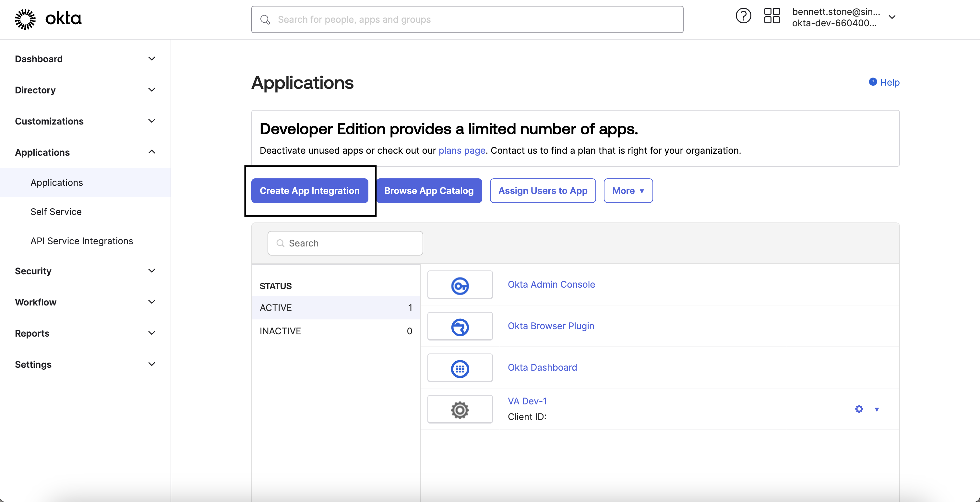
Task: Open the user account dropdown
Action: (892, 17)
